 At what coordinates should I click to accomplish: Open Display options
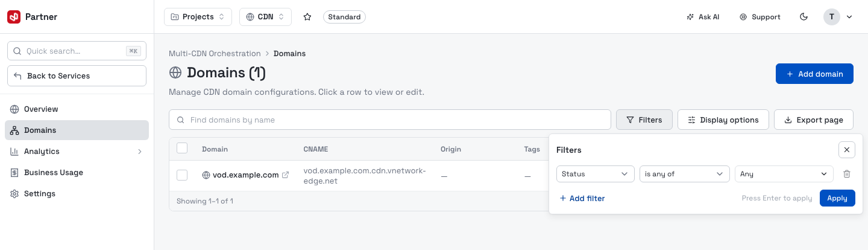click(723, 120)
